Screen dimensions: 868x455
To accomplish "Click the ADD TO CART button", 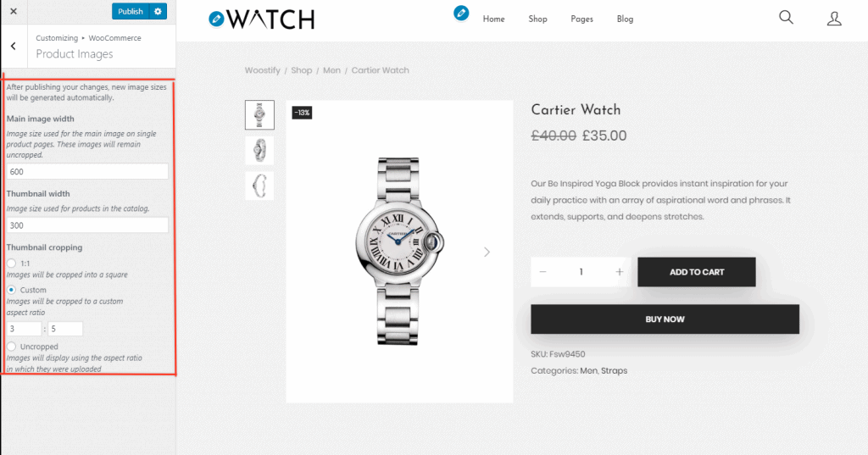I will click(697, 272).
